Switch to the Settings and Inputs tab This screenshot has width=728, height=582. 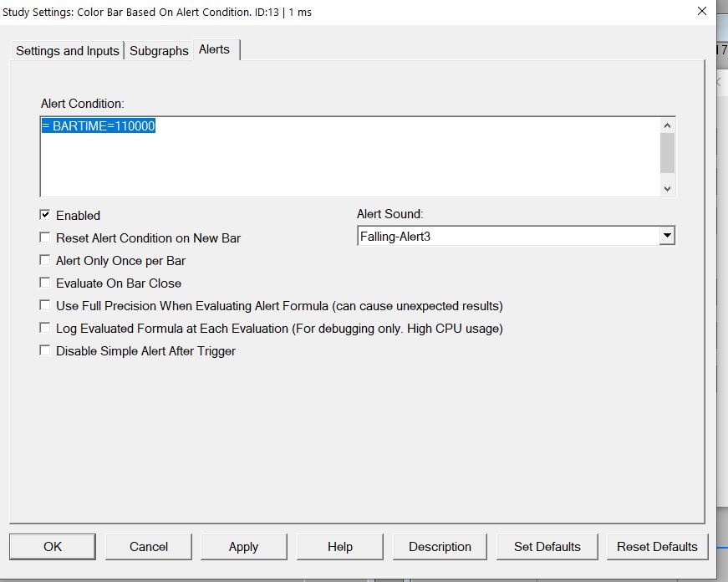tap(67, 51)
